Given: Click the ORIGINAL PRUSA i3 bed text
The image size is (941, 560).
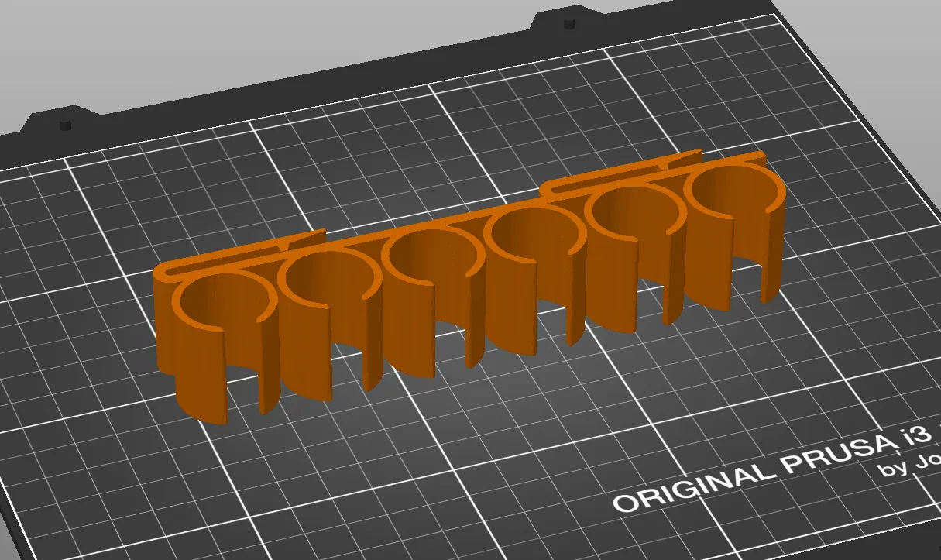Looking at the screenshot, I should [759, 463].
